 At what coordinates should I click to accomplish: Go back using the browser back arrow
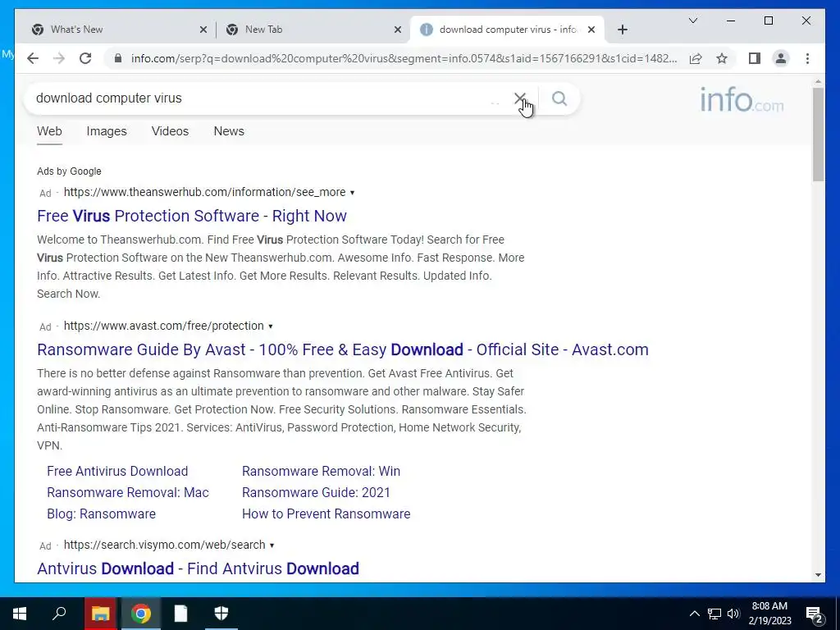[x=33, y=58]
